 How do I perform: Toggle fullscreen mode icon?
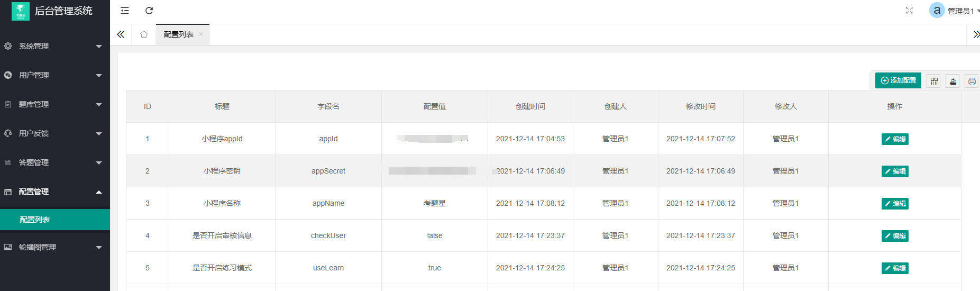[x=909, y=11]
